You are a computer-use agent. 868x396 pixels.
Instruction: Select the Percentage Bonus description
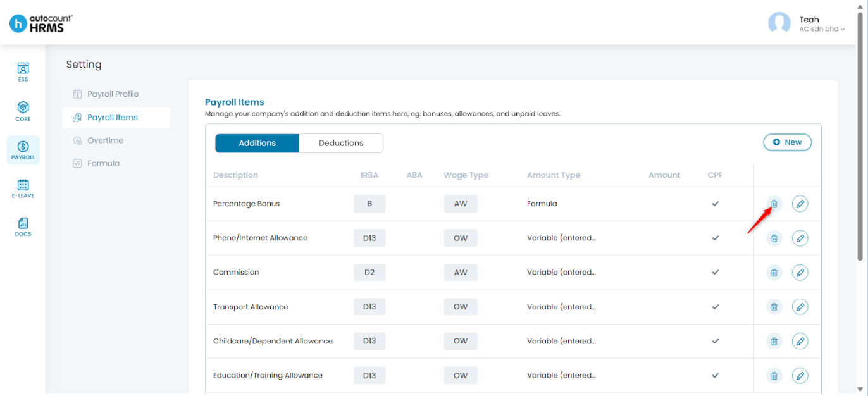click(246, 204)
